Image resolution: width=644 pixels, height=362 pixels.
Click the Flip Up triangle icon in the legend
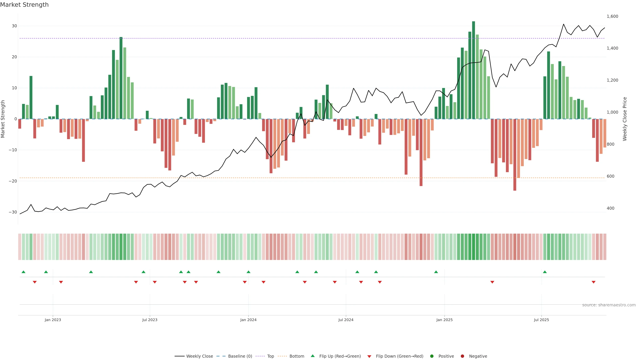[x=312, y=356]
